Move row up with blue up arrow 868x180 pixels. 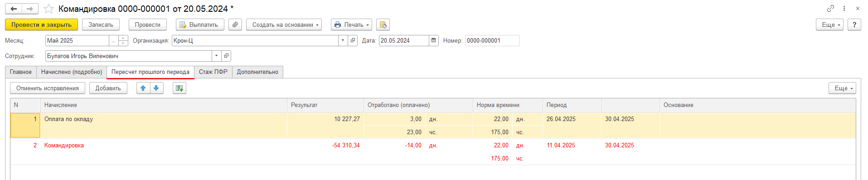(x=143, y=88)
